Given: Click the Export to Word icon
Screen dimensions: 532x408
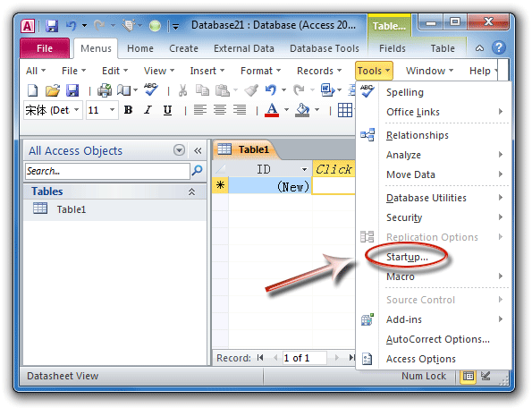Looking at the screenshot, I should pyautogui.click(x=327, y=90).
